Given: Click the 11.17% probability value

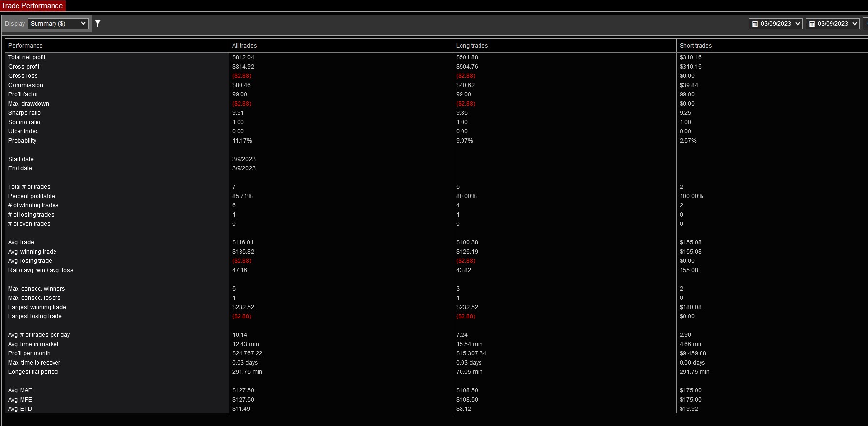Looking at the screenshot, I should tap(242, 141).
